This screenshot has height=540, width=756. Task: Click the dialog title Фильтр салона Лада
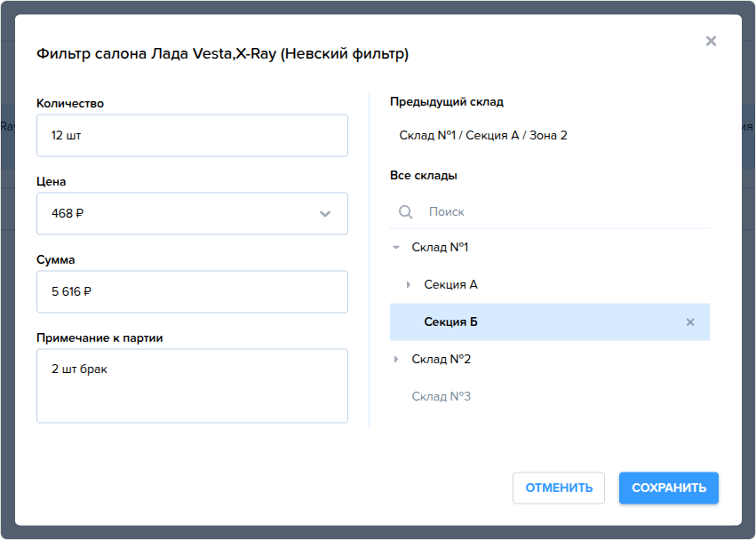(222, 53)
